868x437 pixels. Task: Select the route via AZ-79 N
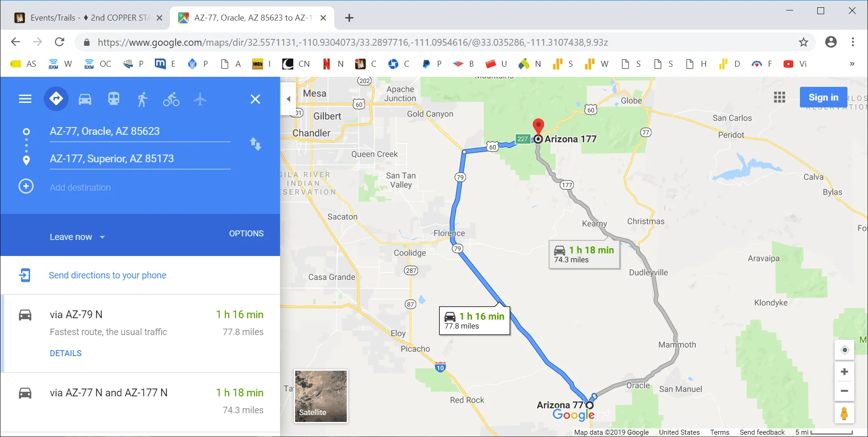pyautogui.click(x=140, y=333)
